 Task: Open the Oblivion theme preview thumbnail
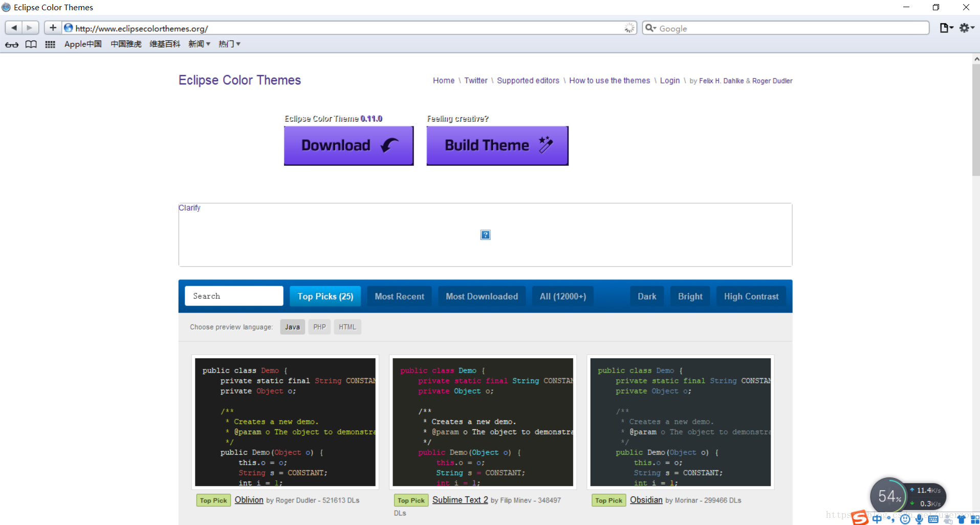(x=285, y=422)
